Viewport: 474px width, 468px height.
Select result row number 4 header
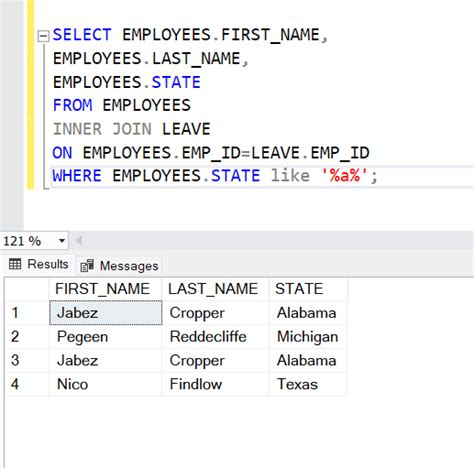pos(27,384)
